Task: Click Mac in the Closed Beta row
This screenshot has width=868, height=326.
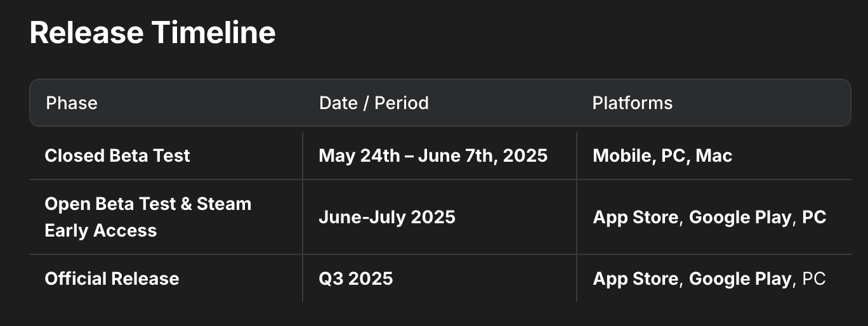Action: [714, 156]
